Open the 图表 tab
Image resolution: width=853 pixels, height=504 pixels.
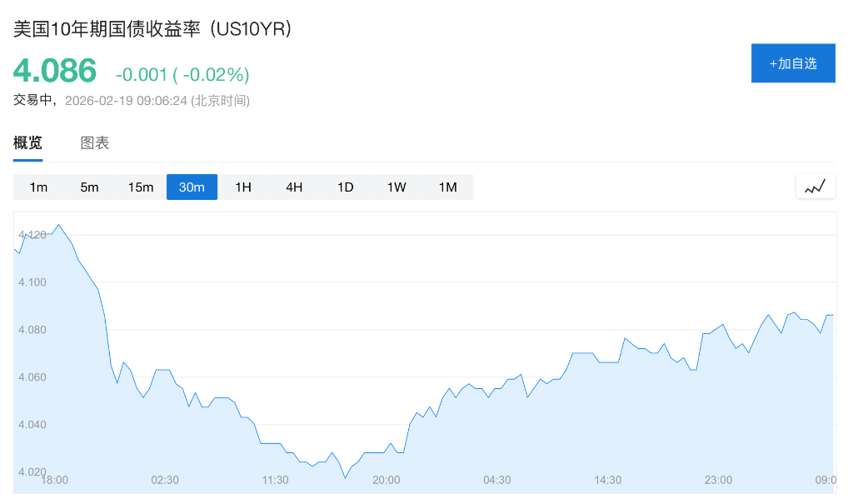95,143
